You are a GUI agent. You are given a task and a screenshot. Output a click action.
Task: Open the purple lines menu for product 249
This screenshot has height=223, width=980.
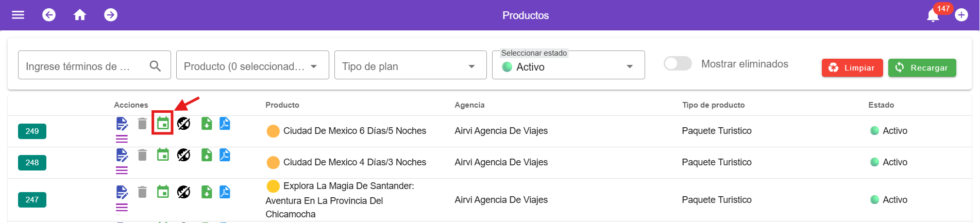[122, 139]
